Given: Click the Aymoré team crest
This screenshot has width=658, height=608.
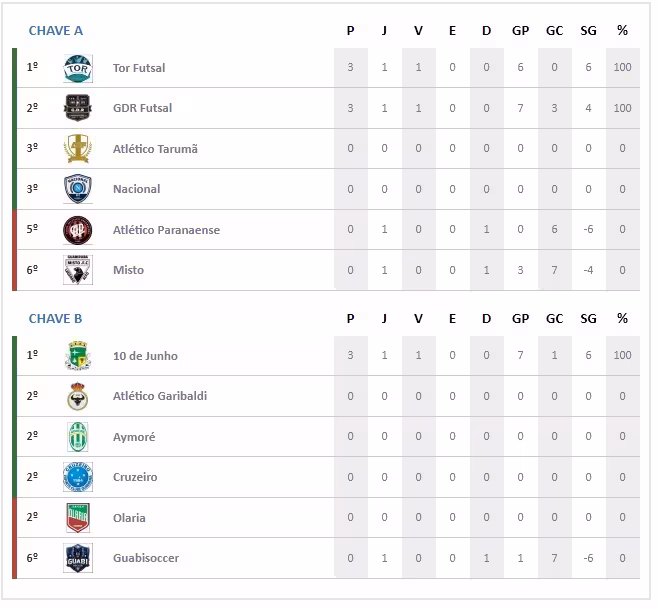Looking at the screenshot, I should click(78, 437).
